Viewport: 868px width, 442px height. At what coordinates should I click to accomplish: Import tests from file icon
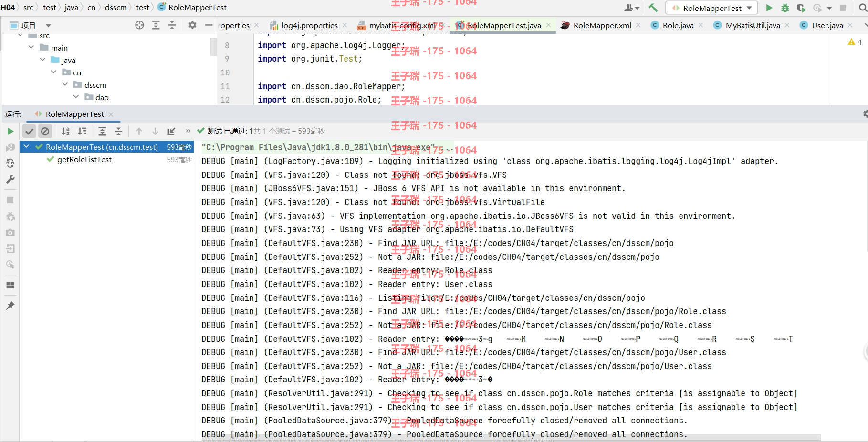pos(172,131)
